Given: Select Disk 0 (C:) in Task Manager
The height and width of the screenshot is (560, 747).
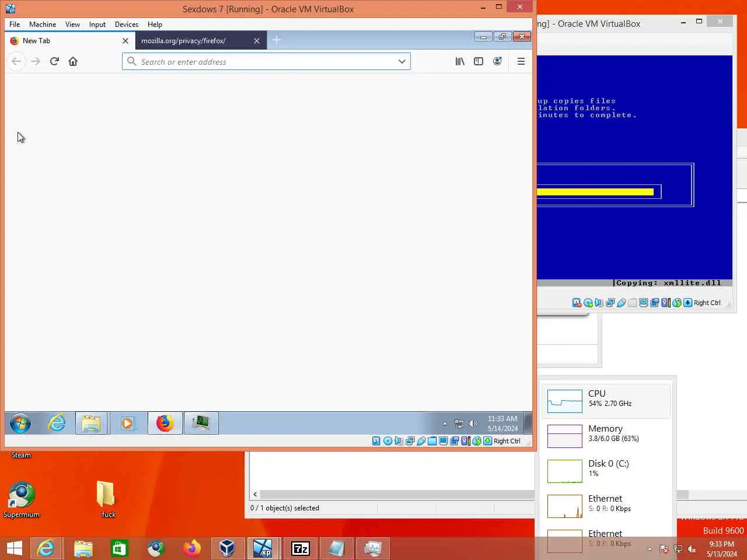Looking at the screenshot, I should coord(606,471).
